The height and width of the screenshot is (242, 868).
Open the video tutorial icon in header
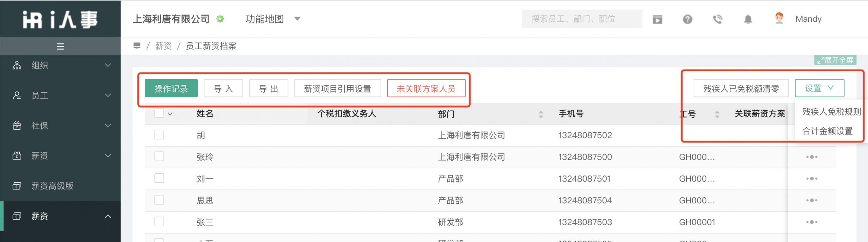point(657,19)
